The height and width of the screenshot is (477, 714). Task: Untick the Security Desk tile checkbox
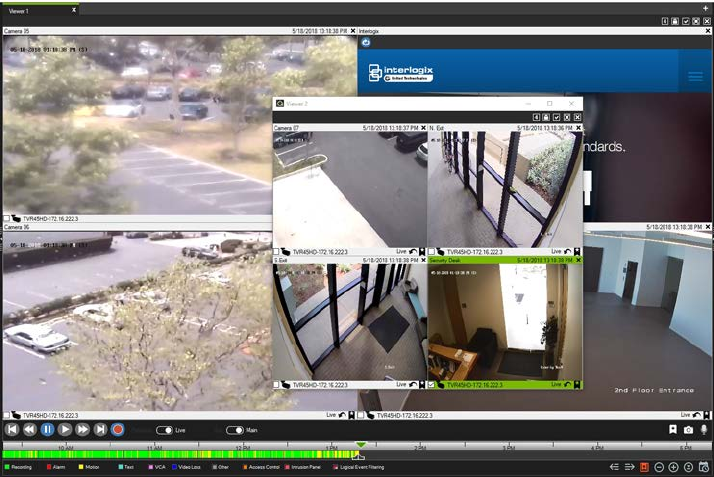coord(431,385)
